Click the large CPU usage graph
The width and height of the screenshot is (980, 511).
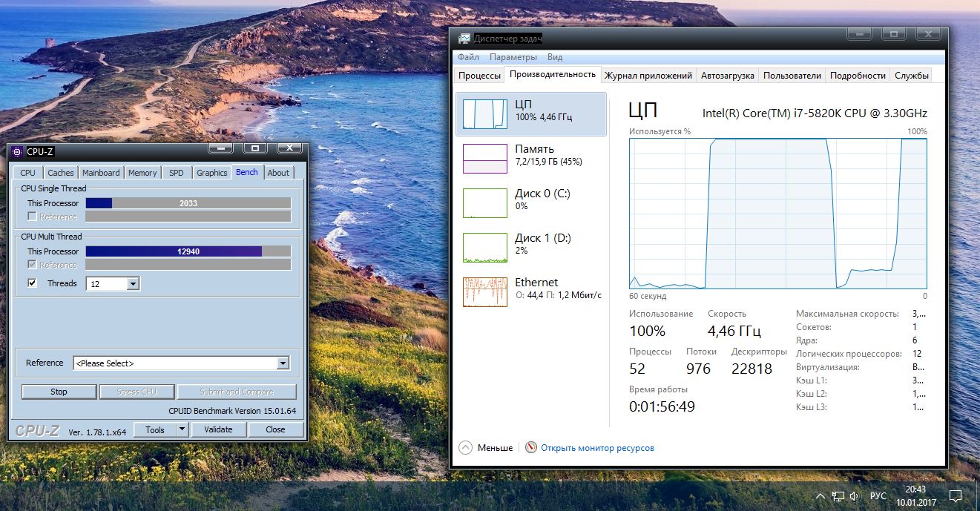[778, 214]
